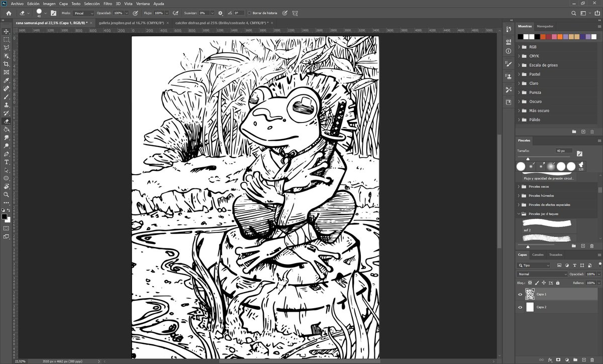Select the Brush tool

7,96
